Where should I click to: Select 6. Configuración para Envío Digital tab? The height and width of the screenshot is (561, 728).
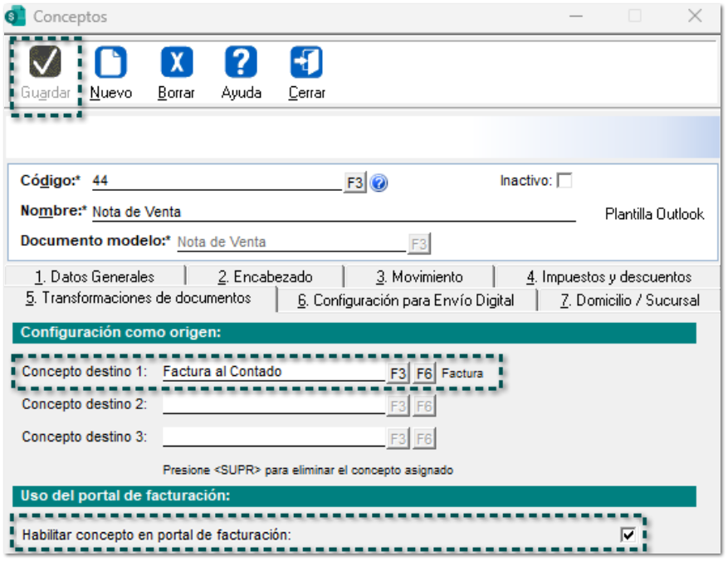pos(406,300)
